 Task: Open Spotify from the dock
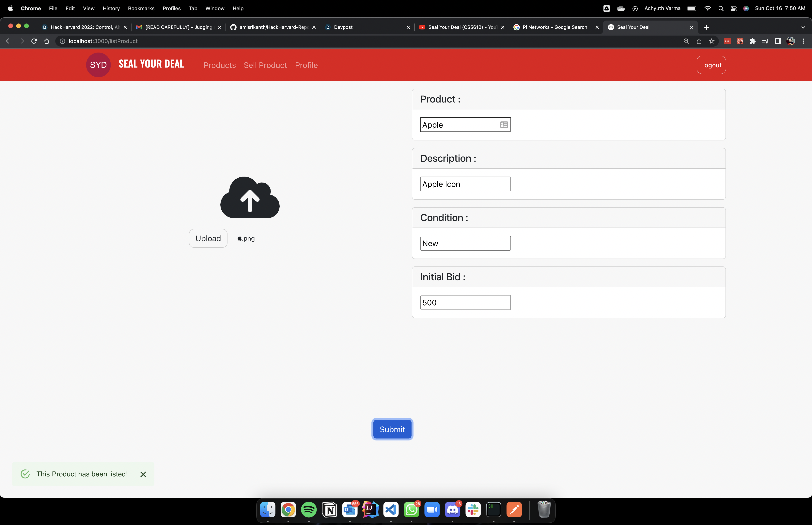tap(309, 510)
